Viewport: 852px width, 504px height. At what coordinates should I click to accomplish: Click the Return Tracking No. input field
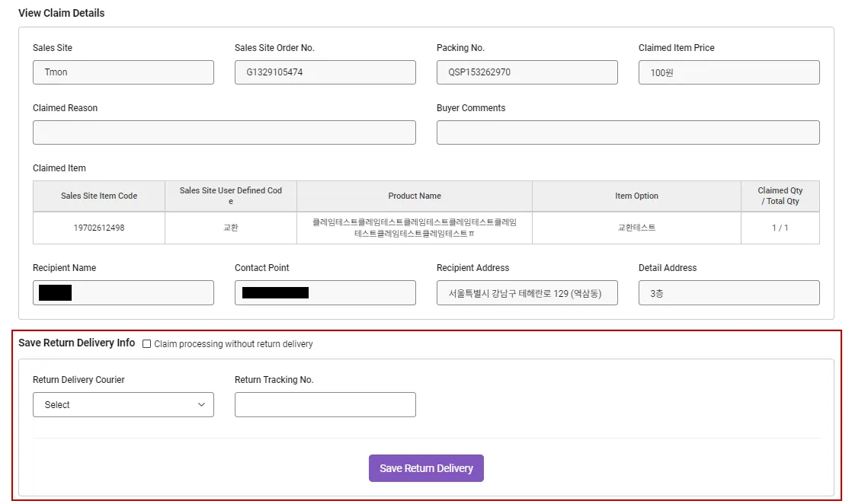pos(325,405)
